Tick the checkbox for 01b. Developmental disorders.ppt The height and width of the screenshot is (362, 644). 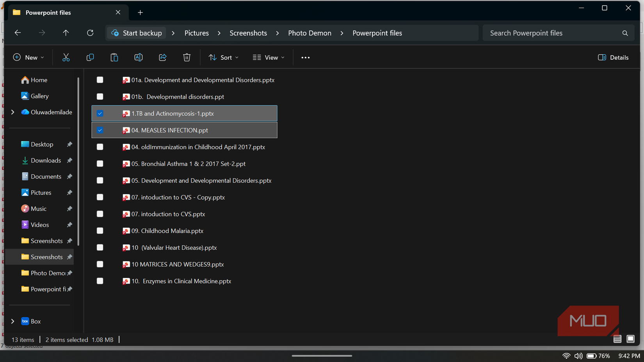pos(100,97)
